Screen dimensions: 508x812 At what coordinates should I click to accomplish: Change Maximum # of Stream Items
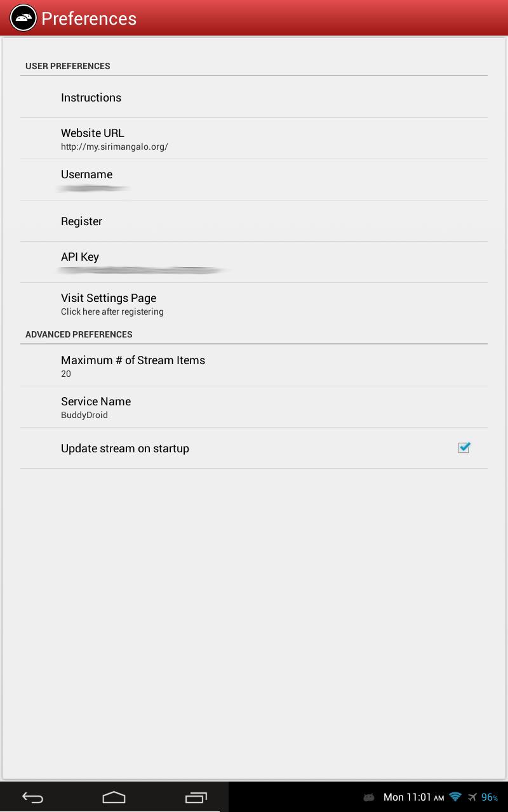(x=254, y=365)
